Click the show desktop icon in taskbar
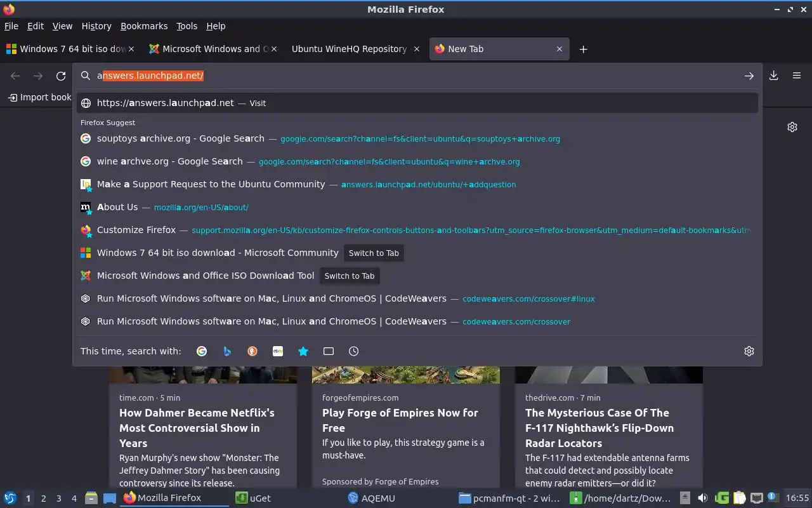 pos(110,498)
